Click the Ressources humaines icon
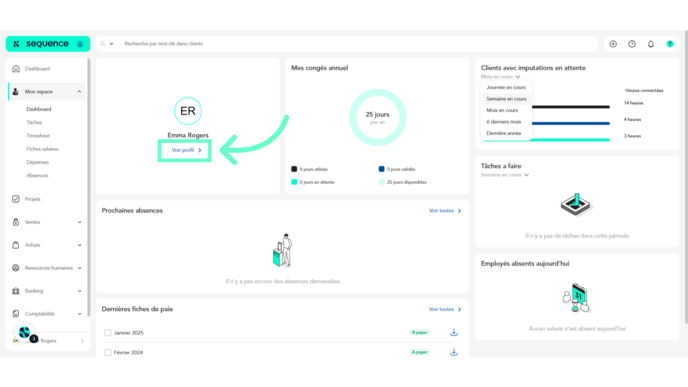Screen dimensions: 688x387 click(16, 268)
